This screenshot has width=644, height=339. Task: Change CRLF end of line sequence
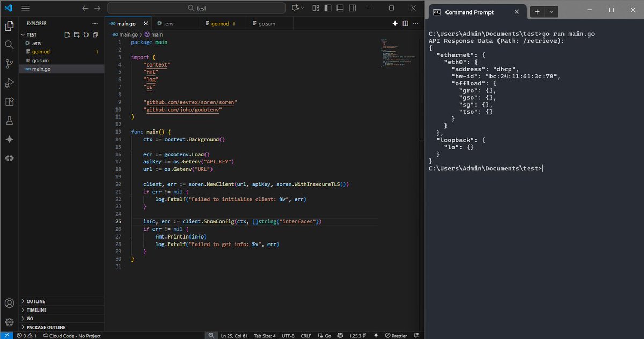[x=306, y=335]
